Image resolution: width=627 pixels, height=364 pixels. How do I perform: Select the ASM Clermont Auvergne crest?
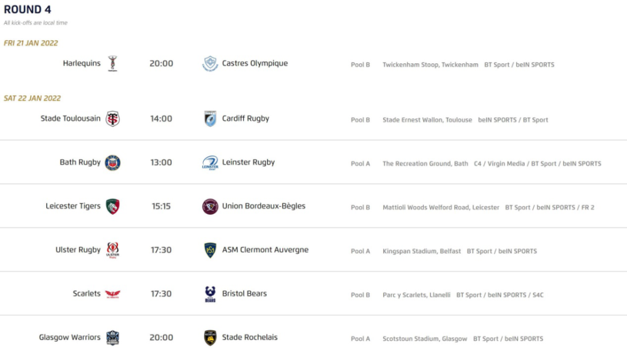(x=210, y=250)
